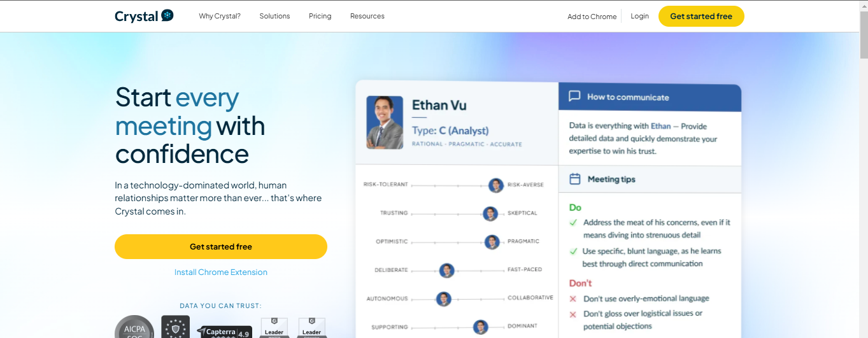
Task: Click the green check beside 'Use specific, blunt'
Action: tap(573, 251)
